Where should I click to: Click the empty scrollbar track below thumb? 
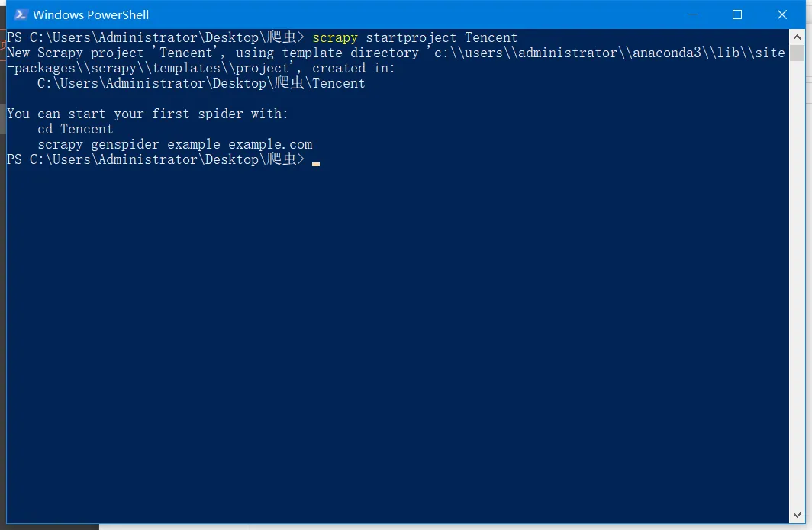[797, 305]
